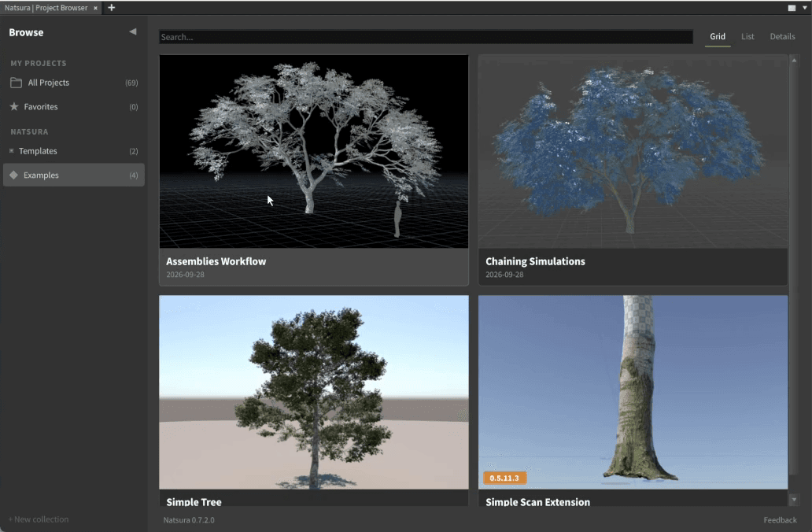The width and height of the screenshot is (812, 532).
Task: Click the folder icon beside All Projects
Action: point(16,83)
